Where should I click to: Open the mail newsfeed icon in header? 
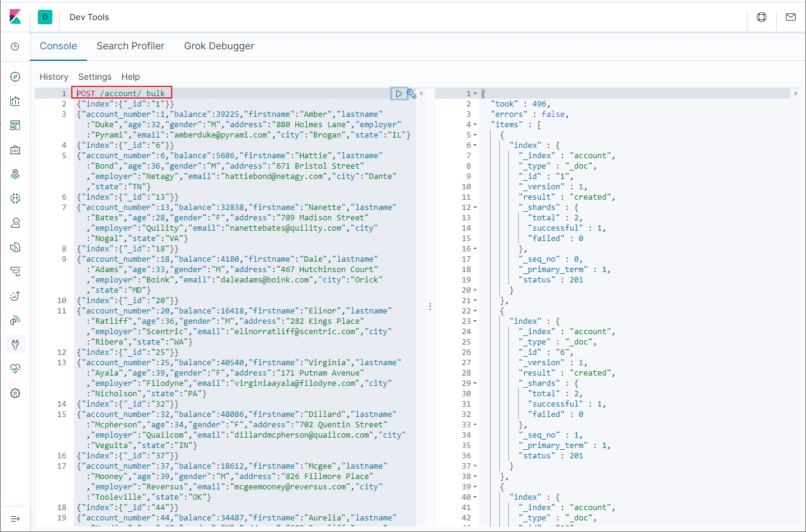pyautogui.click(x=791, y=17)
